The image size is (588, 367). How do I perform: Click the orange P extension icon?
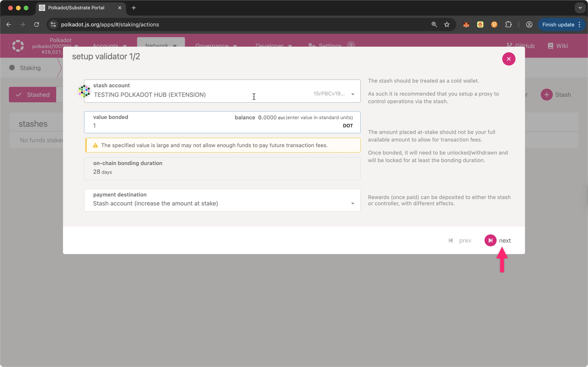(494, 24)
